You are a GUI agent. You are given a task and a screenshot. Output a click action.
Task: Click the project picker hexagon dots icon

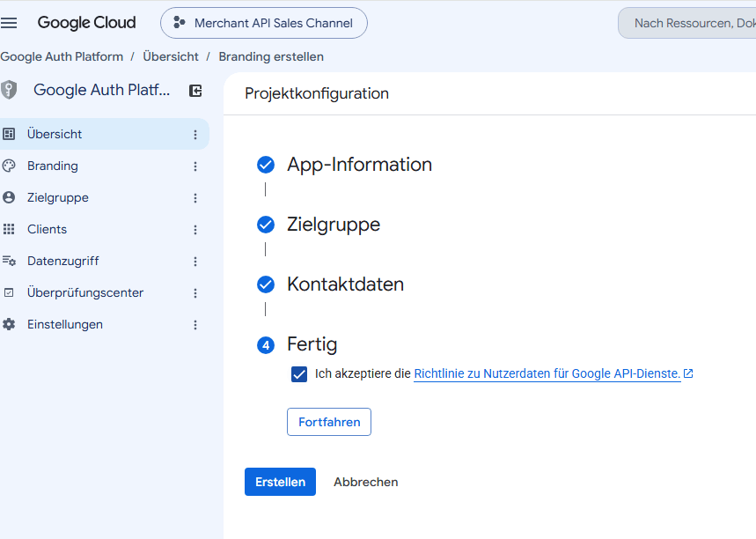coord(180,22)
